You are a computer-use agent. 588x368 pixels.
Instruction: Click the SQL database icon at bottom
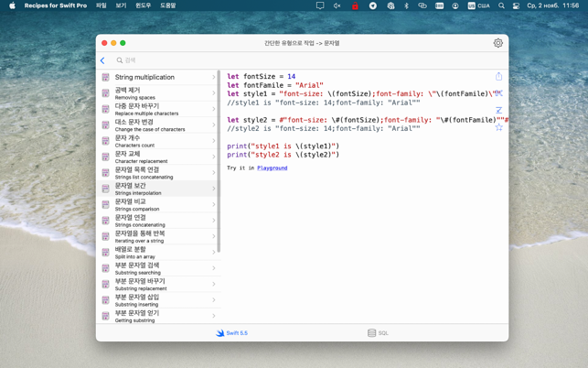[x=371, y=332]
